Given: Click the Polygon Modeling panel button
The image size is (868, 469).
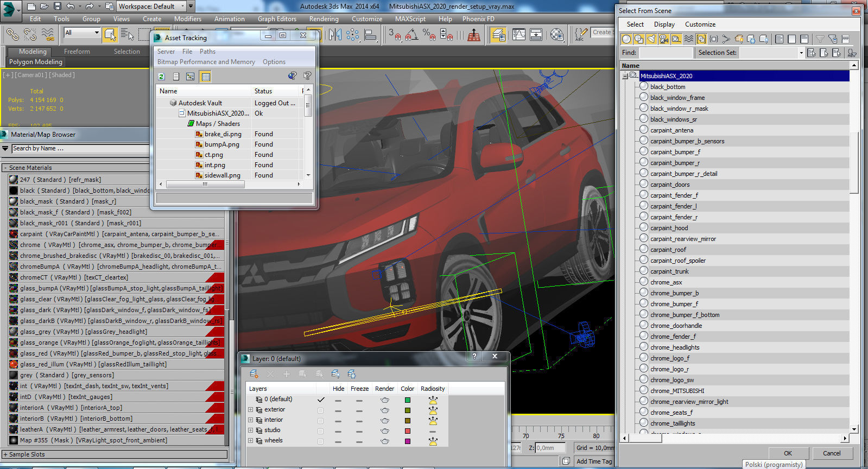Looking at the screenshot, I should [x=36, y=62].
